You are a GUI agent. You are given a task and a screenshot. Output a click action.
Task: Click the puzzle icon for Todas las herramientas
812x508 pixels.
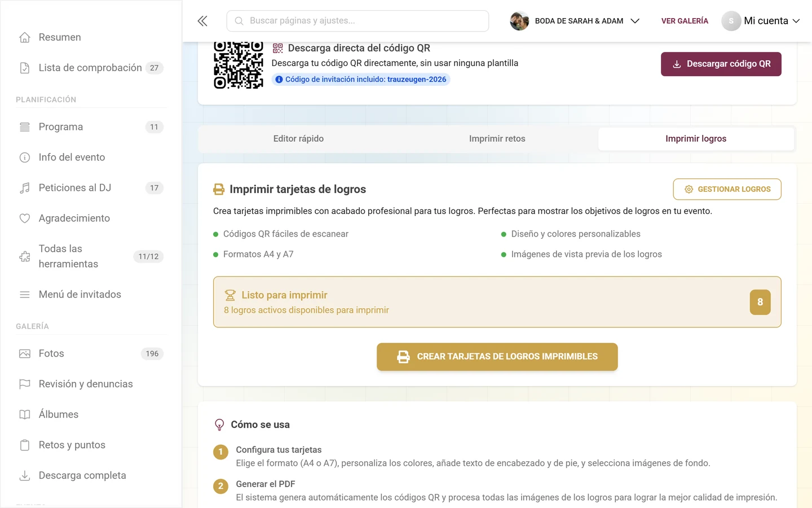coord(25,256)
